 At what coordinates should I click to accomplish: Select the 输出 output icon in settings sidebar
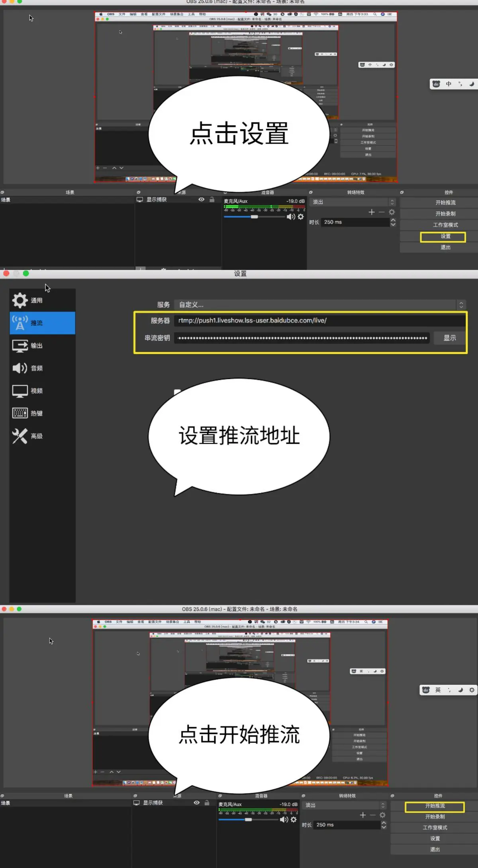point(20,345)
